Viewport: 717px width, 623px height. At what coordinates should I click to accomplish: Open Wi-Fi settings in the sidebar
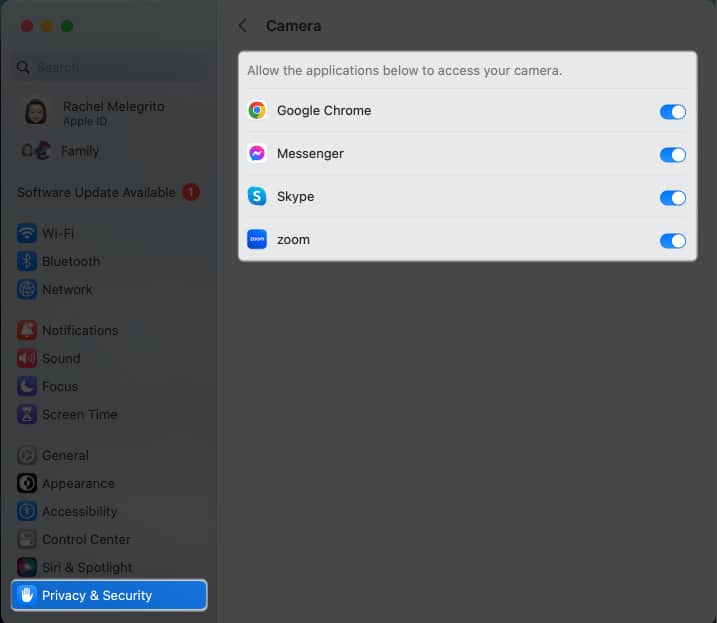point(109,233)
